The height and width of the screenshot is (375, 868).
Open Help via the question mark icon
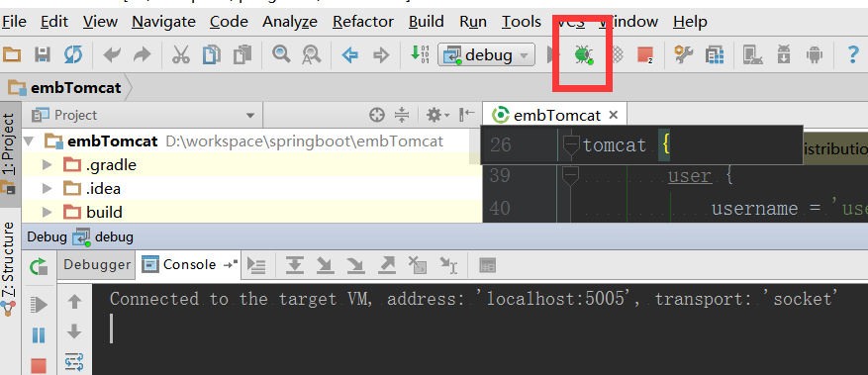pos(853,54)
